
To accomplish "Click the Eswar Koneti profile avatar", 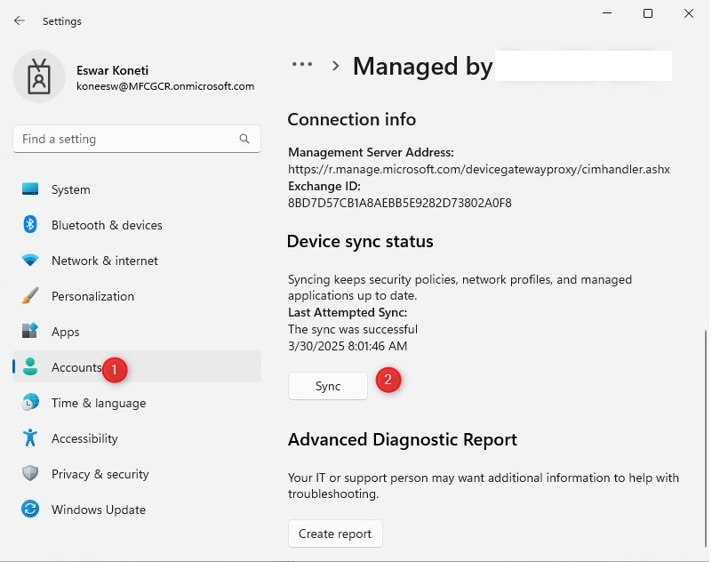I will (x=38, y=77).
